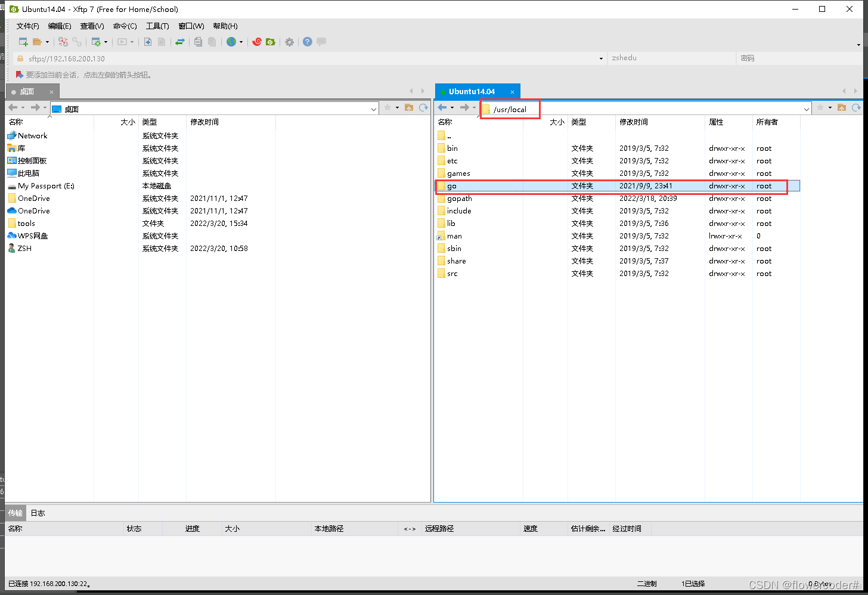Go back in the local 桌面 pane
Image resolution: width=868 pixels, height=595 pixels.
13,107
